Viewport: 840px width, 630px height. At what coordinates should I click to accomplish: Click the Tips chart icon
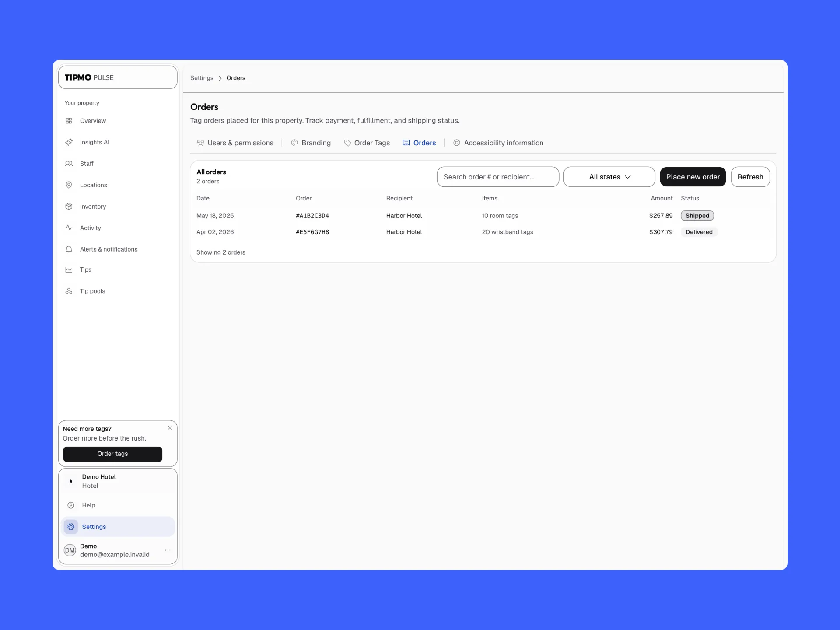point(69,270)
